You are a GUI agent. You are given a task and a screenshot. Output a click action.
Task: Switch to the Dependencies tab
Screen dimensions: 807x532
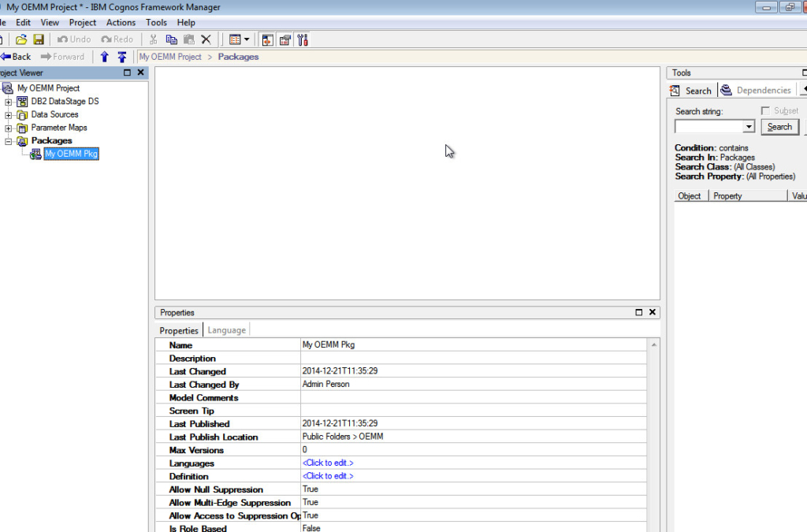tap(756, 91)
